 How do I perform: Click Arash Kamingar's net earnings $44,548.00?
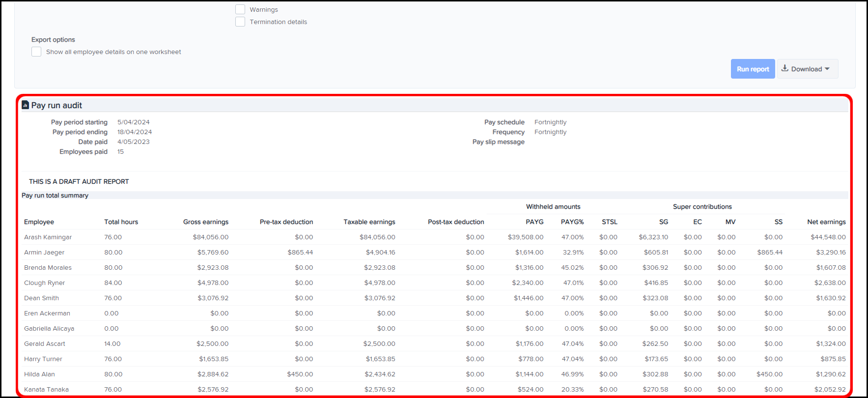[828, 237]
